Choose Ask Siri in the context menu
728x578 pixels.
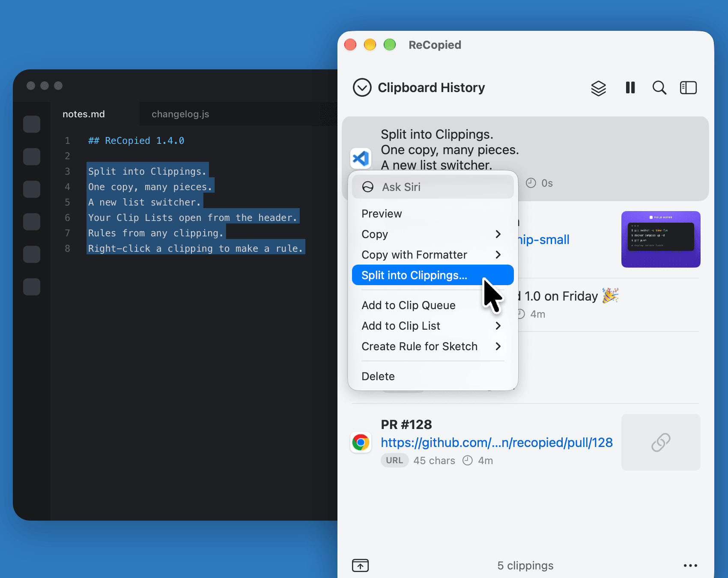tap(433, 187)
